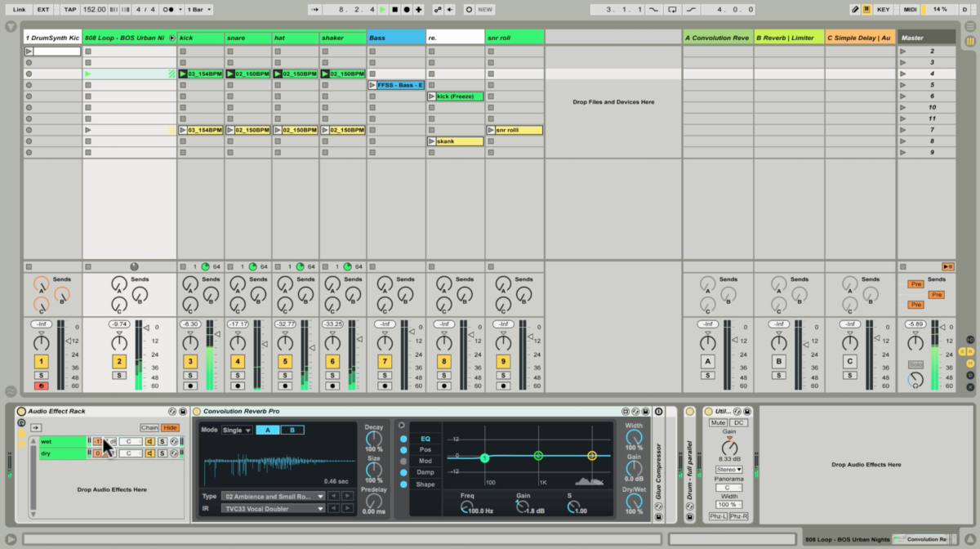Solo the dry chain

point(163,453)
